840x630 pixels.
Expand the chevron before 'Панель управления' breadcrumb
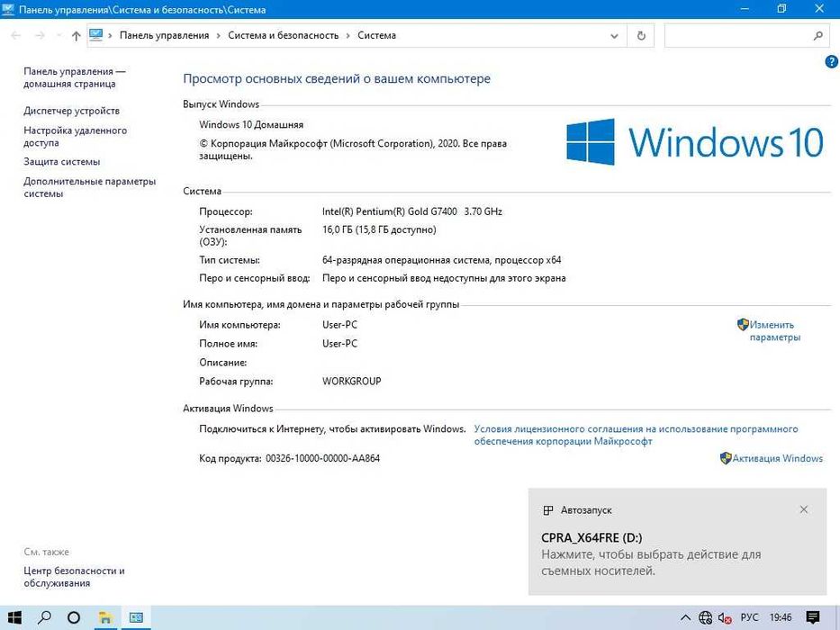[111, 36]
